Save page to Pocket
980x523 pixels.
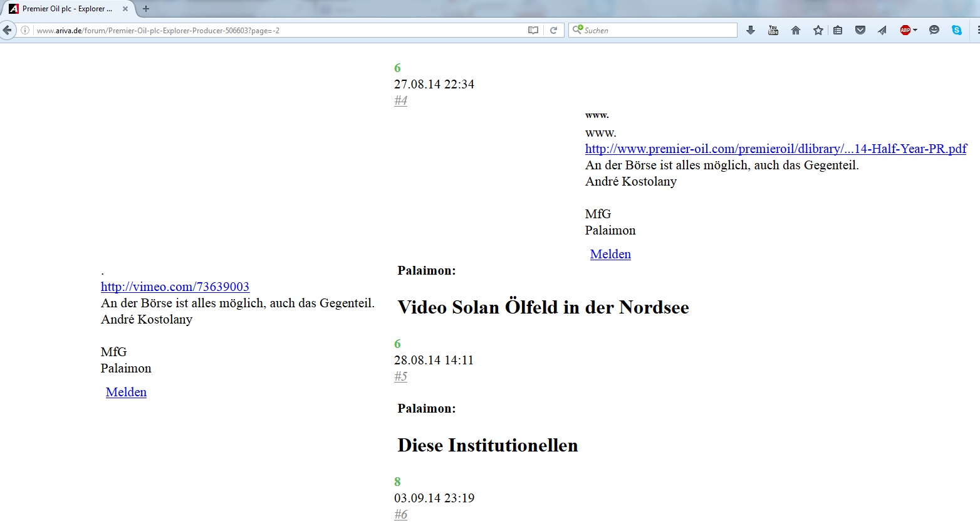tap(860, 30)
